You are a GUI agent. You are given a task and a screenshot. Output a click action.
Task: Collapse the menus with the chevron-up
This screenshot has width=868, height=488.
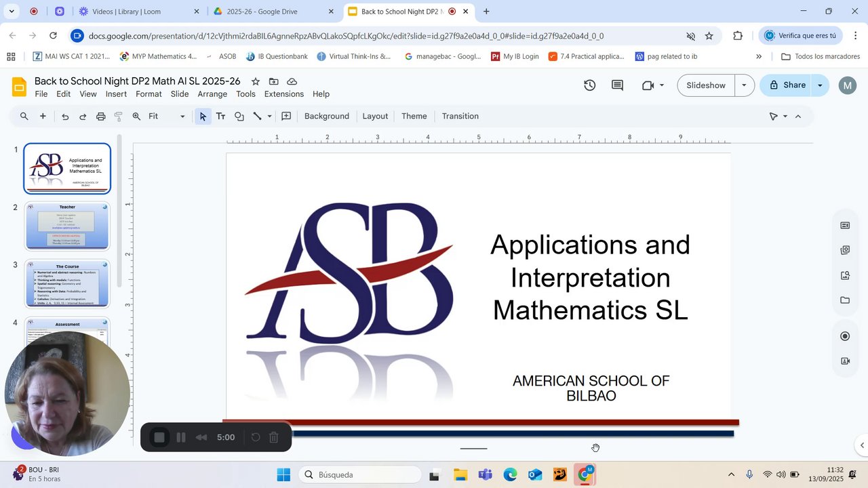tap(798, 117)
